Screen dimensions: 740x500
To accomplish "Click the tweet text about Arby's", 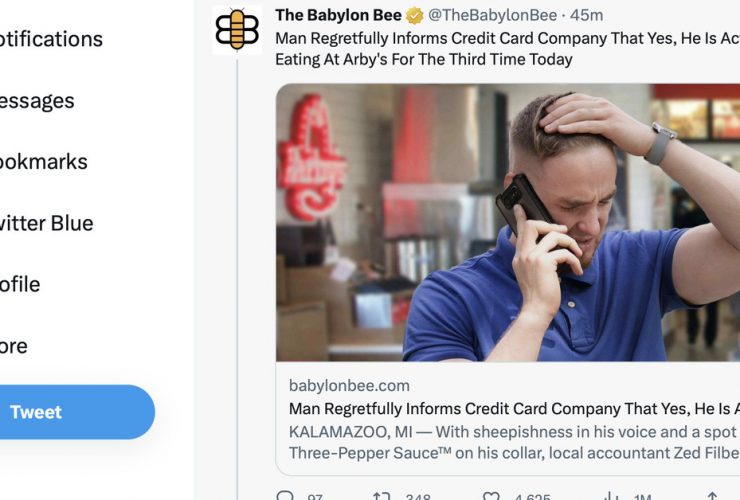I will click(507, 49).
